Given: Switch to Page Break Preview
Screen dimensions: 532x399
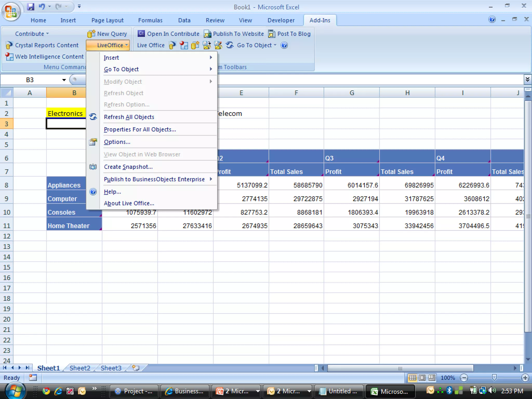Looking at the screenshot, I should point(432,378).
